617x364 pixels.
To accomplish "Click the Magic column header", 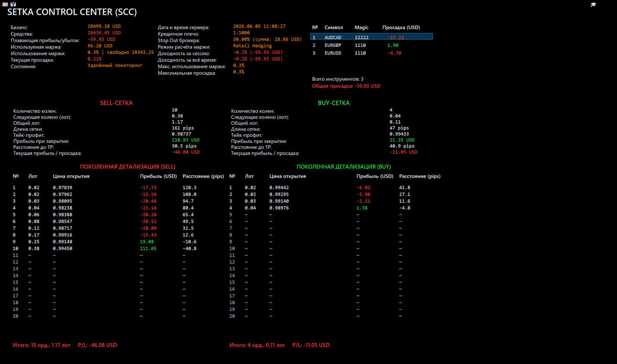I will coord(362,28).
